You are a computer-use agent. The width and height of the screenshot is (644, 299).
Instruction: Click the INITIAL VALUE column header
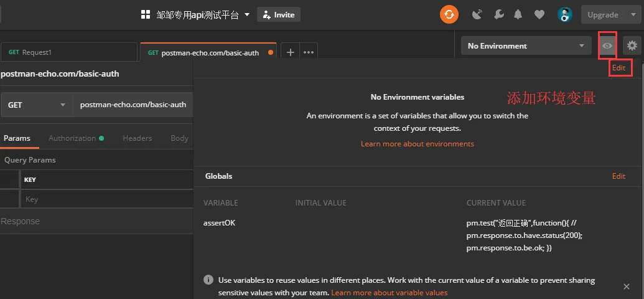pyautogui.click(x=321, y=203)
